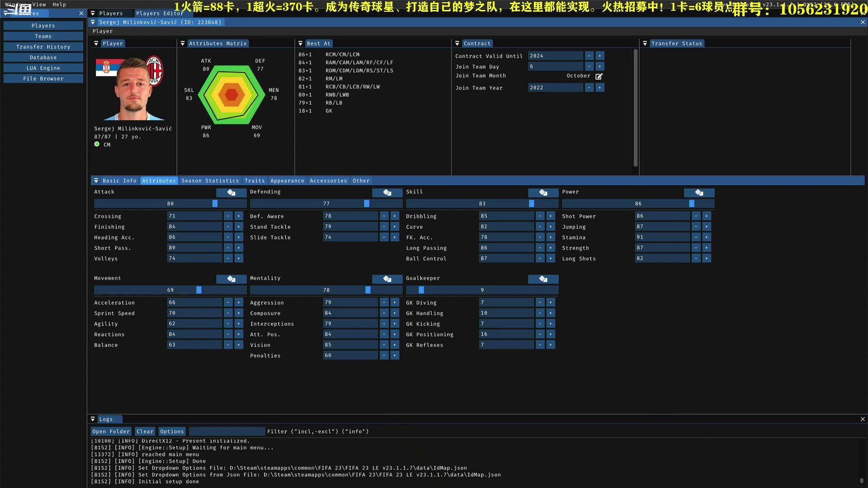Open the Players tab dropdown arrow

[93, 14]
